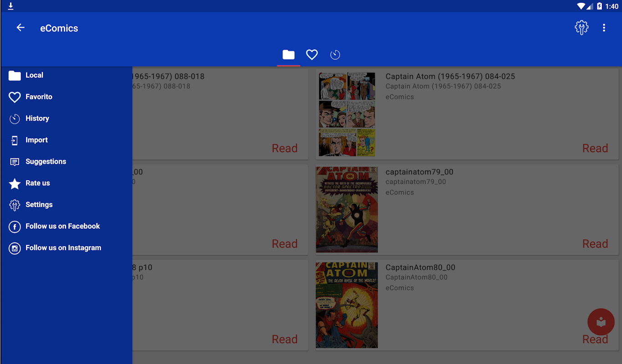Read Captain Atom (1965-1967) 088-018
The image size is (622, 364).
(285, 148)
